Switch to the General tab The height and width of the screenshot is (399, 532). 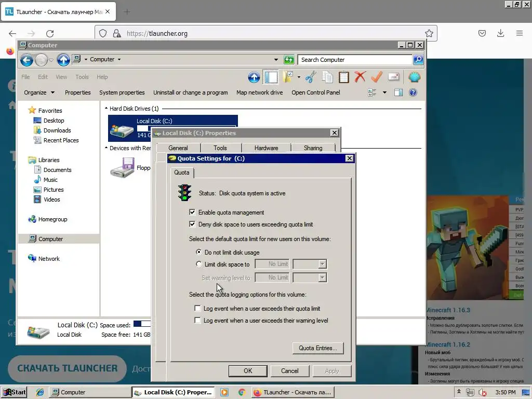pyautogui.click(x=178, y=148)
